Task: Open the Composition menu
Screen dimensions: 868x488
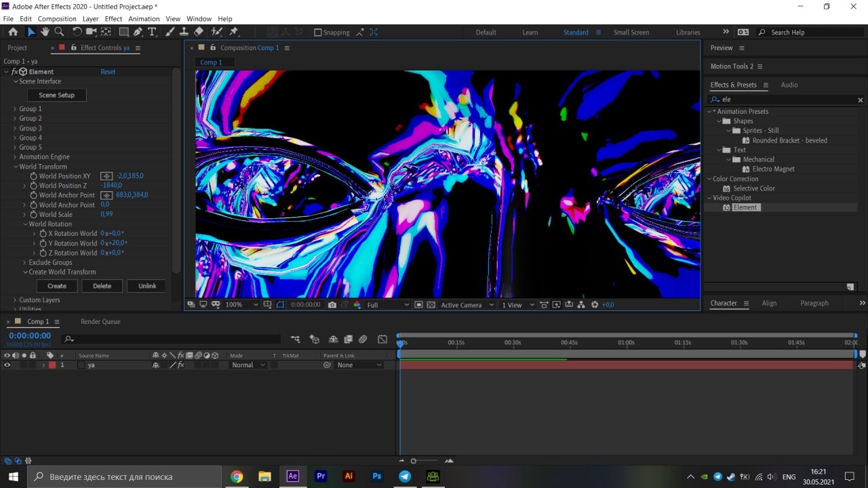Action: pos(57,19)
